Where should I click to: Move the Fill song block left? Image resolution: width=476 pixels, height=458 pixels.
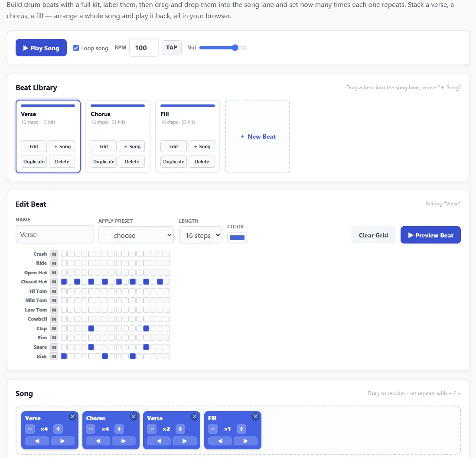pos(220,441)
